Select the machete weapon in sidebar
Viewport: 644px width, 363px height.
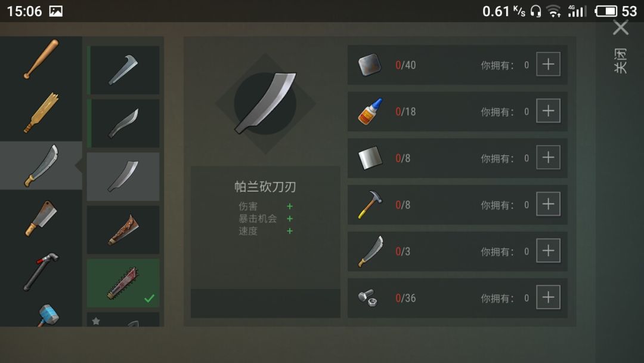41,165
